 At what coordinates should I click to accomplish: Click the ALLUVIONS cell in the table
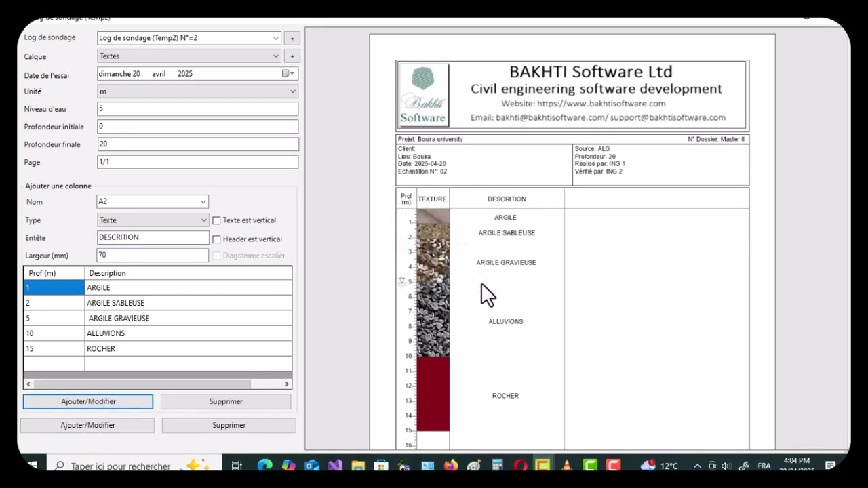[x=189, y=333]
